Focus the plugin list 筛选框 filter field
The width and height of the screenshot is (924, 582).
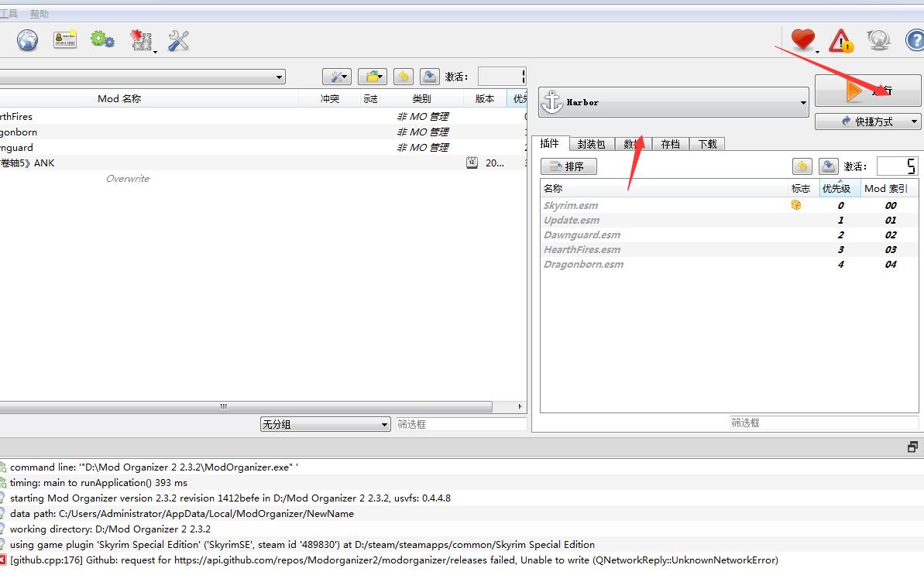[824, 423]
